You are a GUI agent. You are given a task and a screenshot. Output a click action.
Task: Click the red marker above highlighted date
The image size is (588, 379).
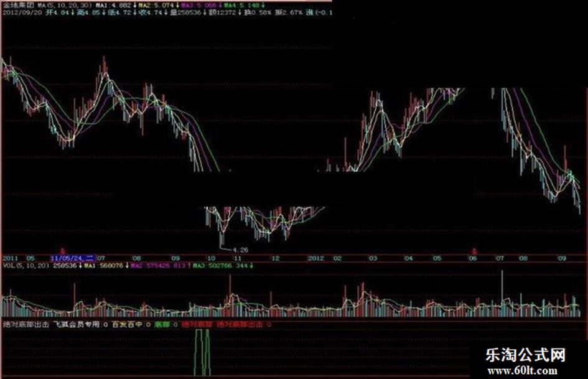click(x=63, y=251)
